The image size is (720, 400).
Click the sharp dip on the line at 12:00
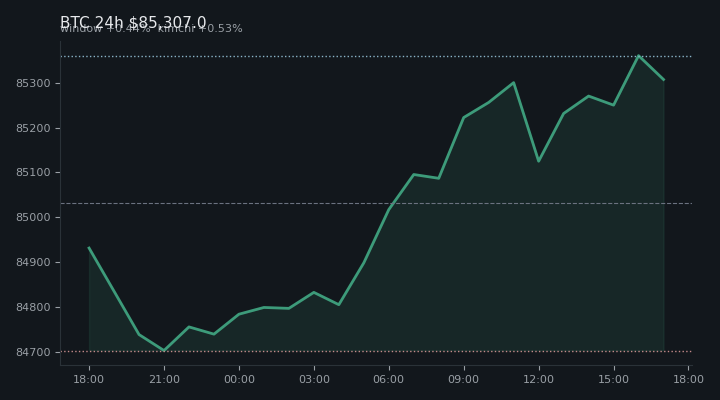tap(539, 161)
